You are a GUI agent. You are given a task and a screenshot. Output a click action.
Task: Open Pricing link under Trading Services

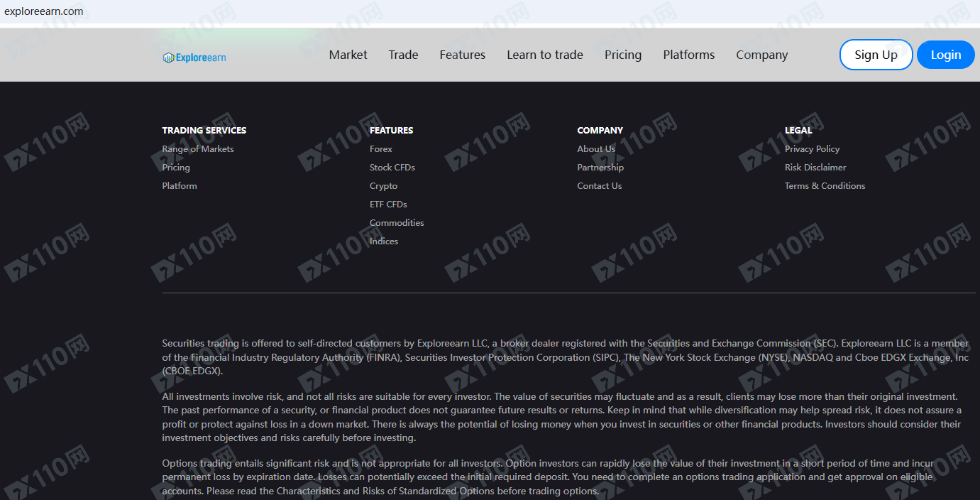(176, 168)
